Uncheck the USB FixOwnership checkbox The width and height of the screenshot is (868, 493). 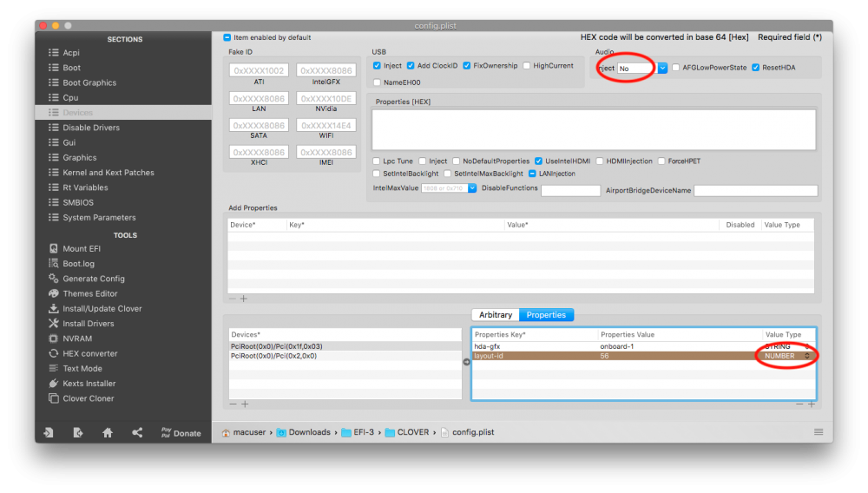point(467,66)
